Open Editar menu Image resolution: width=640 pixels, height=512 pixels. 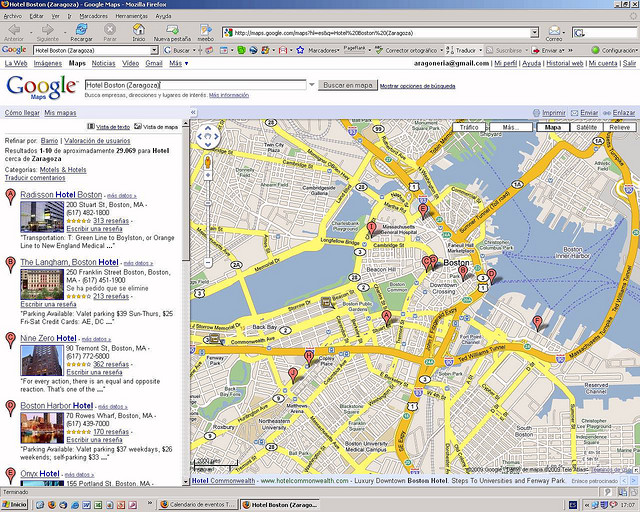36,16
